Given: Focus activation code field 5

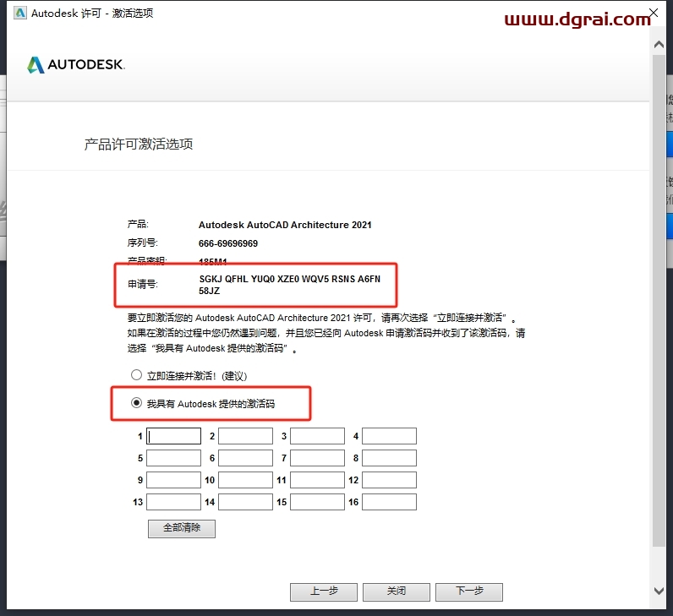Looking at the screenshot, I should (174, 458).
